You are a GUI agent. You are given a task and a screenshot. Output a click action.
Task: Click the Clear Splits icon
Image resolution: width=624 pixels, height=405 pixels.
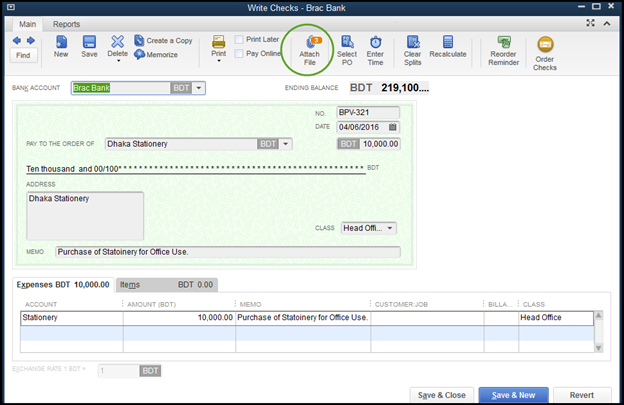tap(412, 42)
